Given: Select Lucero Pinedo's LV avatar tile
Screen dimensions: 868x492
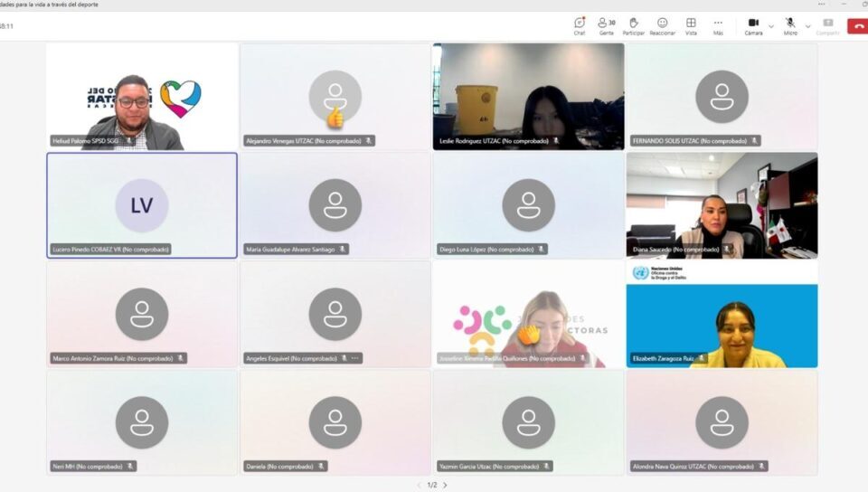Looking at the screenshot, I should click(142, 205).
